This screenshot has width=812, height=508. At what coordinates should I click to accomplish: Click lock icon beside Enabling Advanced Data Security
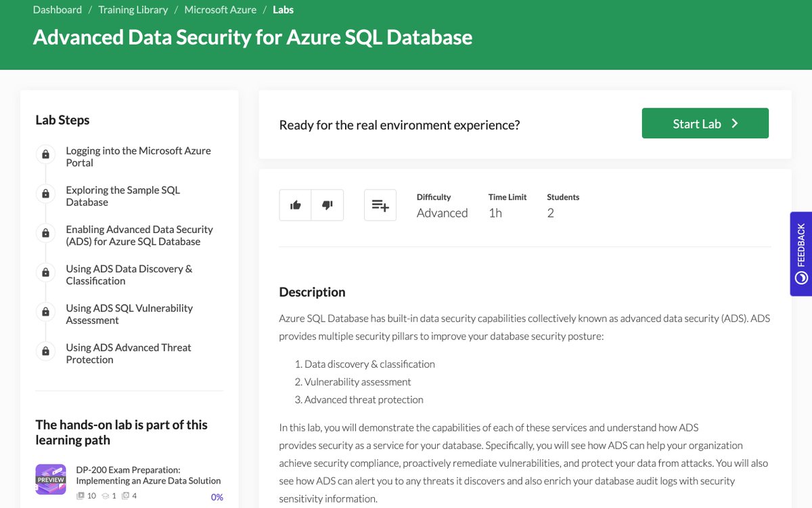(45, 233)
